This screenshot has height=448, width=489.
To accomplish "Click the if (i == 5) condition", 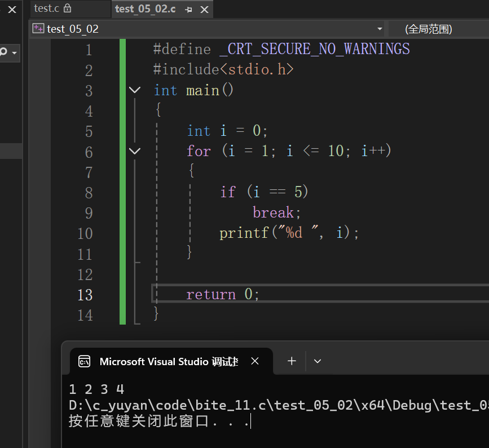I will point(264,192).
